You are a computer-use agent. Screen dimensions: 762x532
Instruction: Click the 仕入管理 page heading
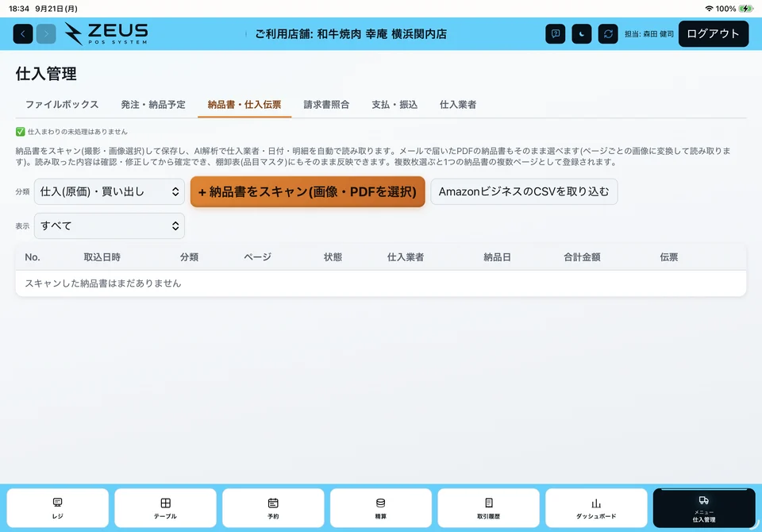46,74
